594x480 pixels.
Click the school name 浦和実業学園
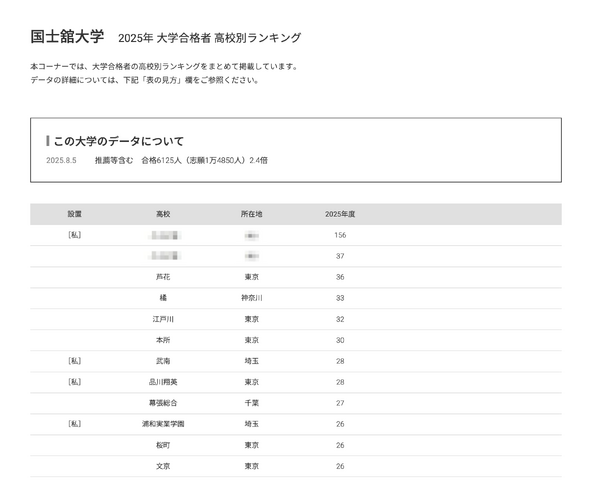coord(163,424)
